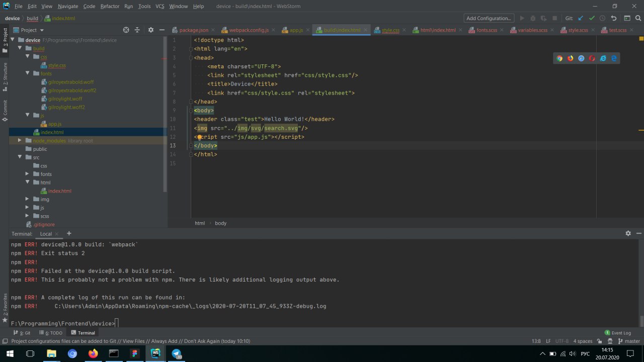This screenshot has width=644, height=362.
Task: Toggle the Terminal tool window button
Action: point(83,333)
